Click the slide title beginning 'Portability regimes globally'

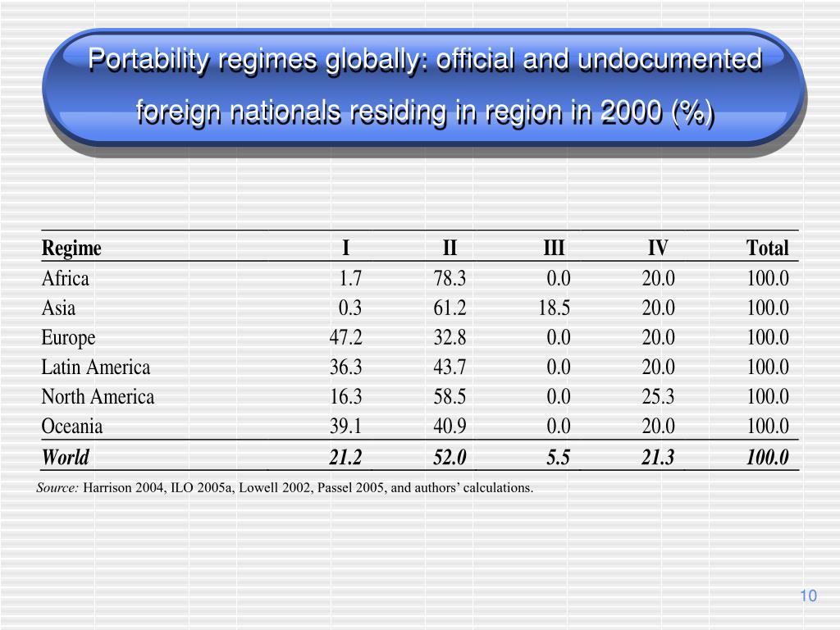pos(425,85)
